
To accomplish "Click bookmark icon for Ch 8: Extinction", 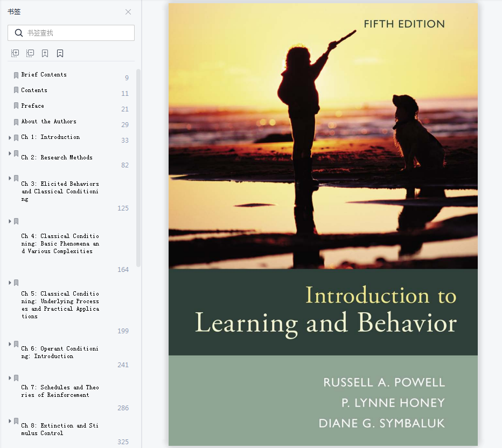I will (x=16, y=421).
